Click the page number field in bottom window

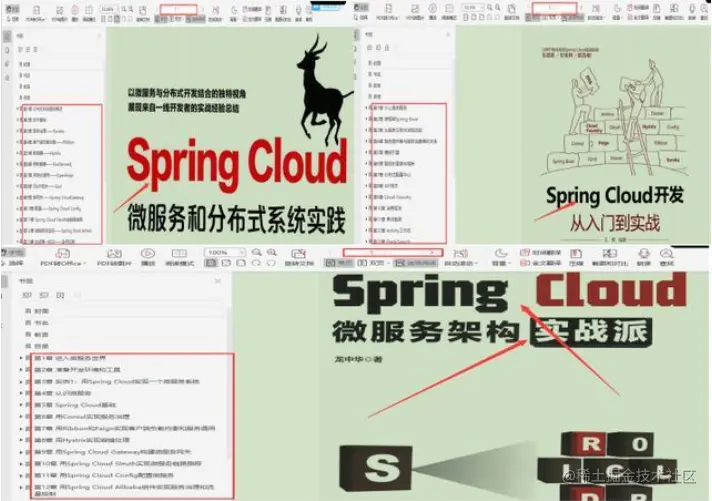(x=392, y=253)
